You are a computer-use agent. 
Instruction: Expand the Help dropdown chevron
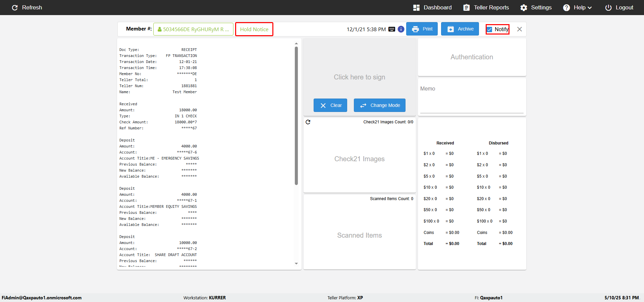pos(590,8)
